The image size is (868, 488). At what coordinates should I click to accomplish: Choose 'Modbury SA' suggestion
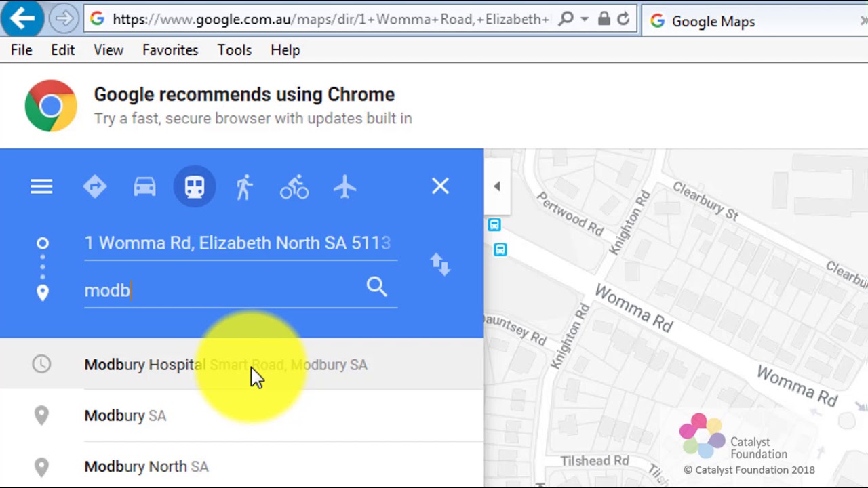[x=241, y=415]
